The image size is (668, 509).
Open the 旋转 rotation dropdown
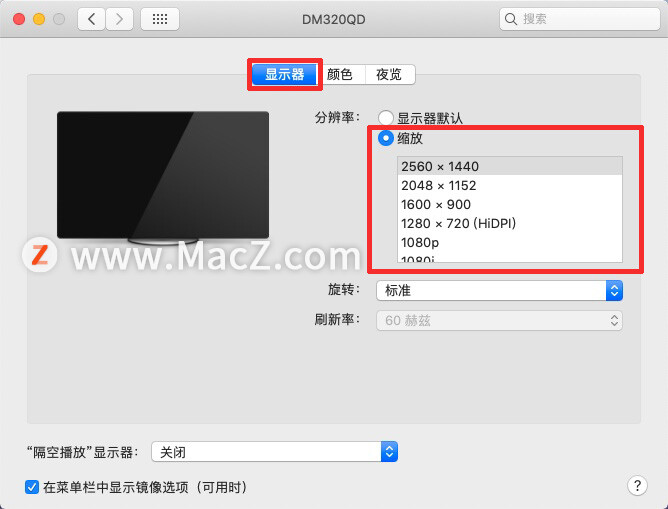click(x=499, y=290)
